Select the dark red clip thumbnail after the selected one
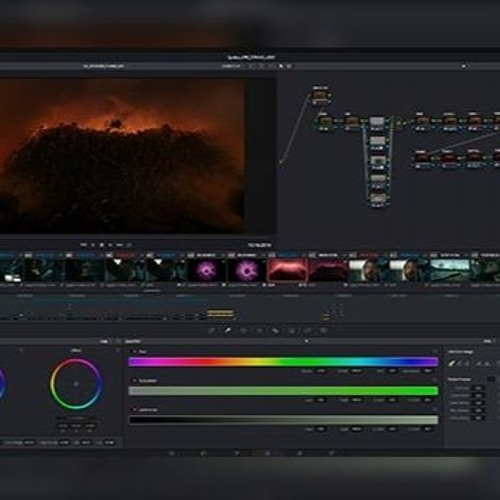Viewport: 500px width, 500px height. [328, 270]
